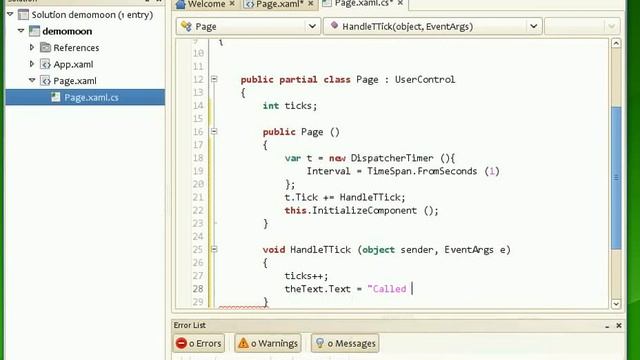This screenshot has width=640, height=360.
Task: Open the Page class dropdown
Action: tap(249, 27)
